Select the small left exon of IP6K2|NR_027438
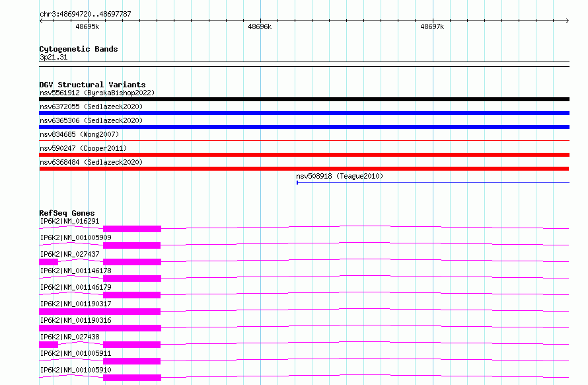588x385 pixels. pos(48,345)
